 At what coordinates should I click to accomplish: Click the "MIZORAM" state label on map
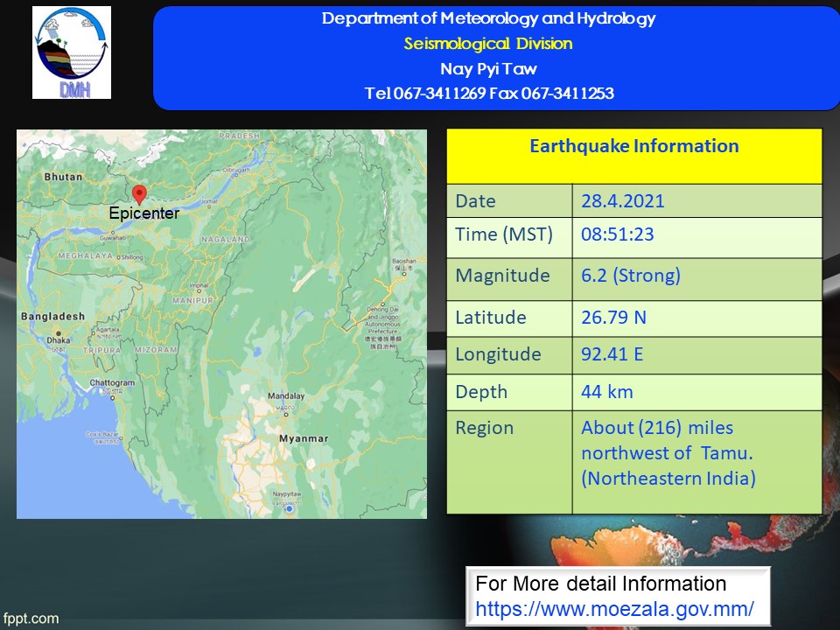tap(156, 350)
